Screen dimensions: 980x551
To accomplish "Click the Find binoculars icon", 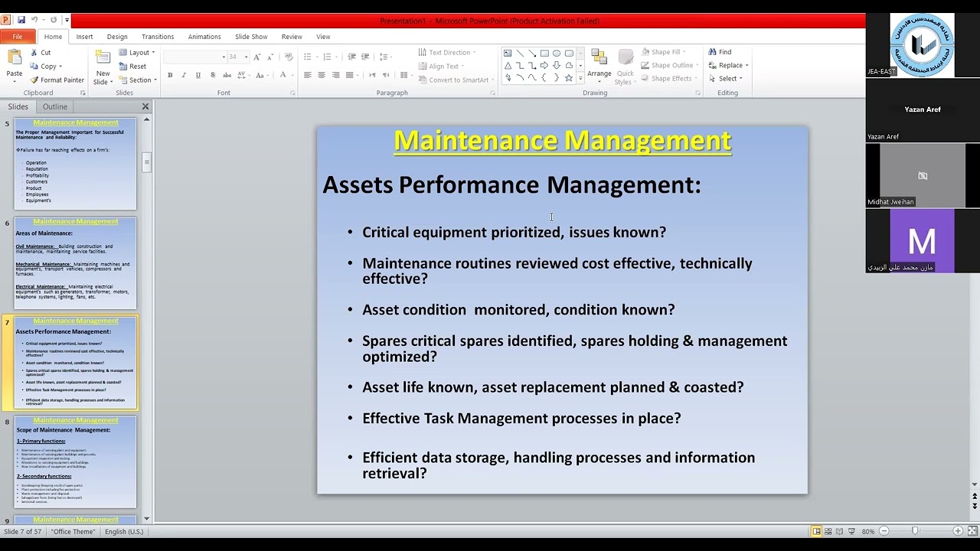I will 712,52.
